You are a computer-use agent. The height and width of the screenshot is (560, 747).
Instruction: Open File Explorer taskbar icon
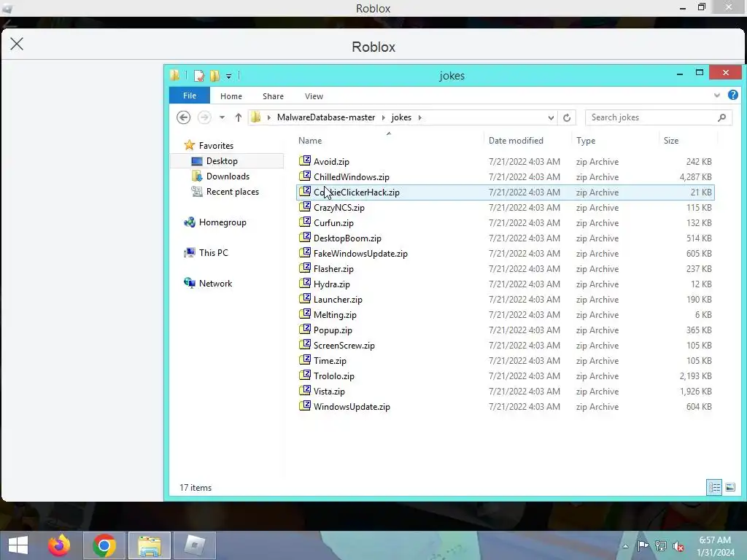point(149,545)
